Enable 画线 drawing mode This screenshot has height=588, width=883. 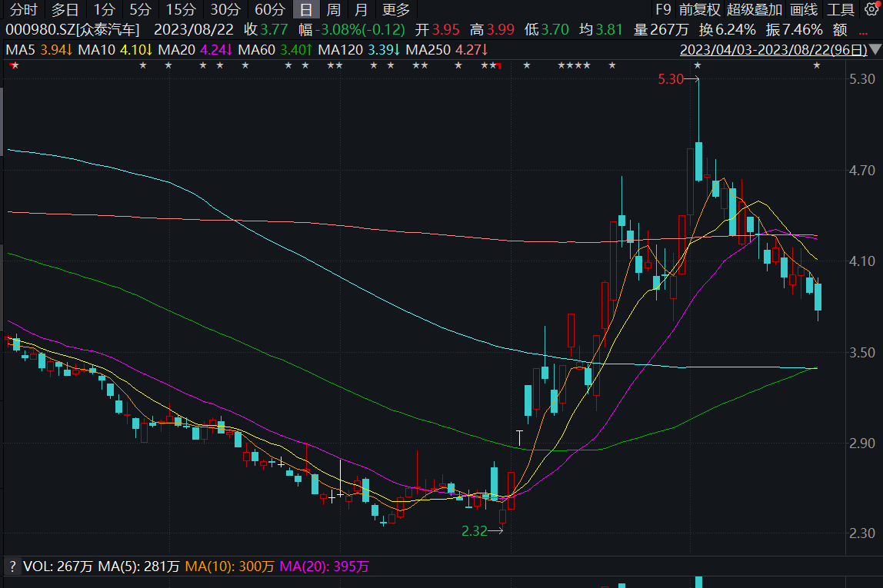[803, 10]
